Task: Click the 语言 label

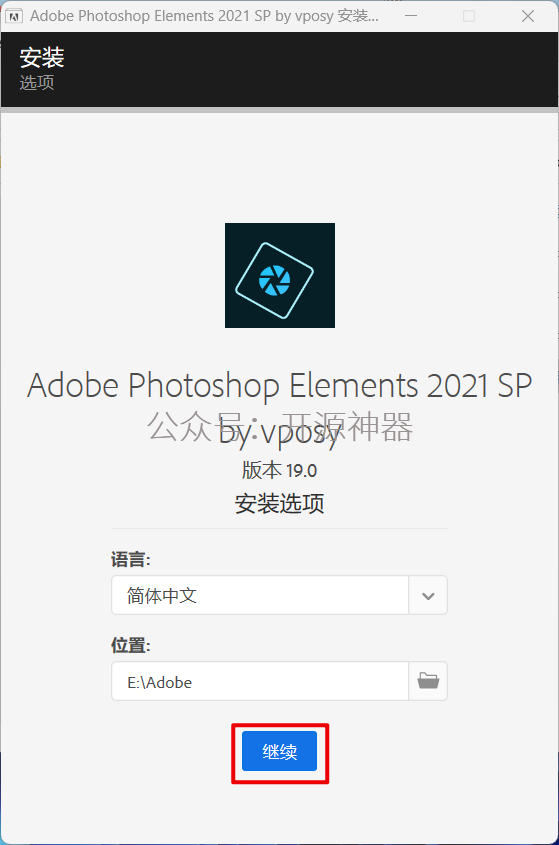Action: 131,559
